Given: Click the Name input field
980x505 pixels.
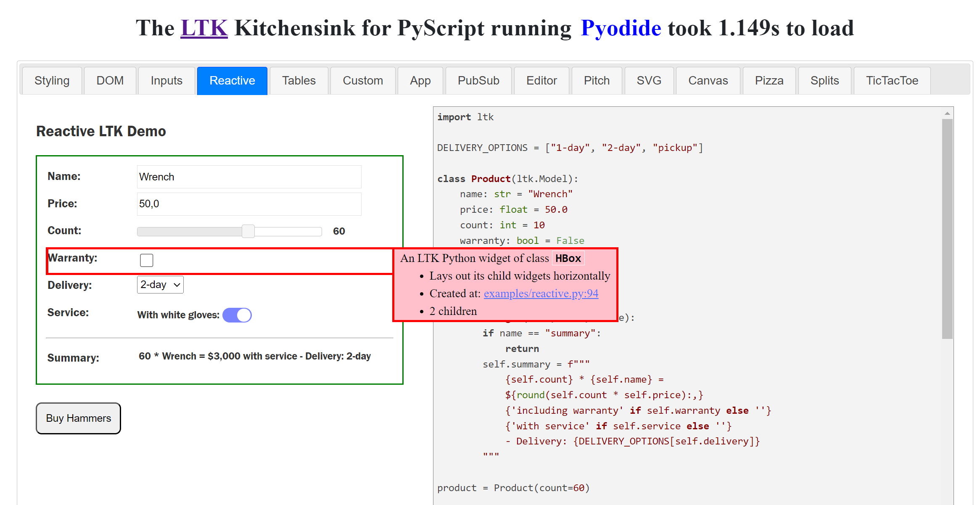Looking at the screenshot, I should click(x=249, y=177).
